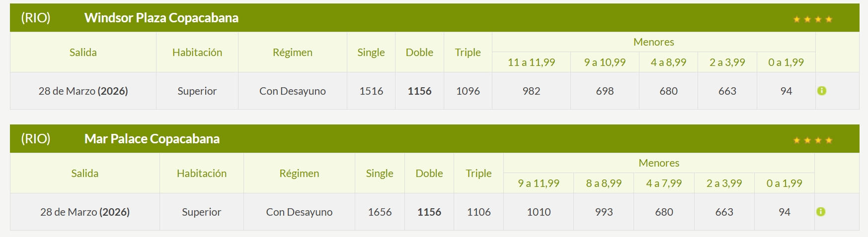The image size is (868, 237).
Task: Select the Mar Palace Triple price 1106
Action: [x=478, y=212]
